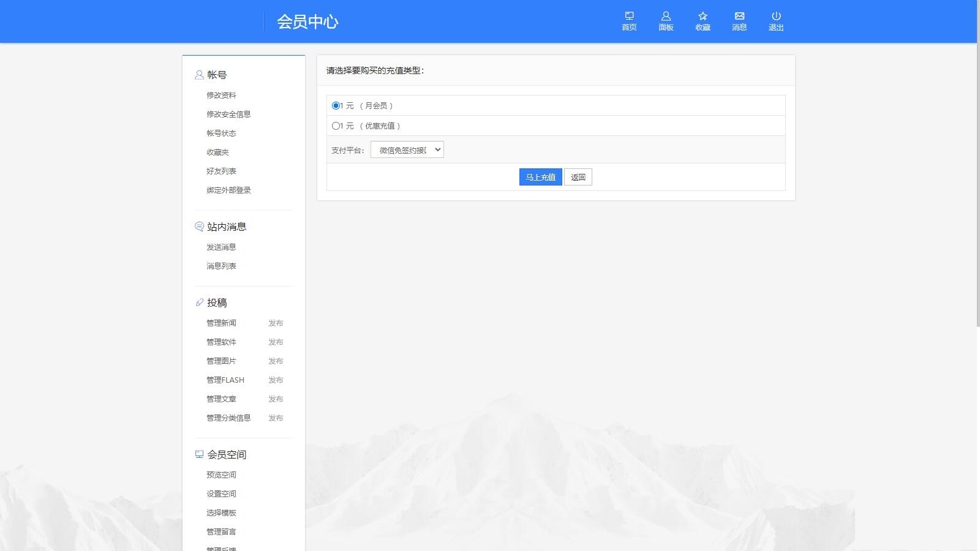Click 发布 next to 管理新闻

[x=276, y=323]
